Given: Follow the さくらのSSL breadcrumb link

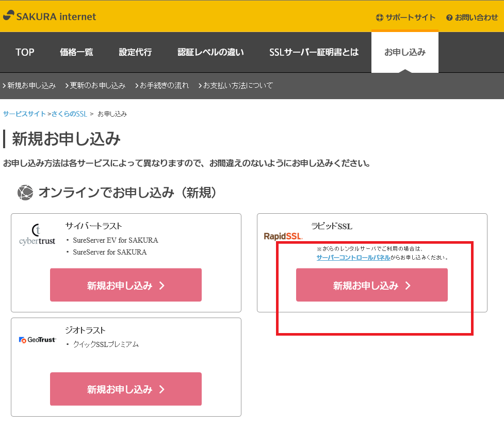Looking at the screenshot, I should 70,114.
